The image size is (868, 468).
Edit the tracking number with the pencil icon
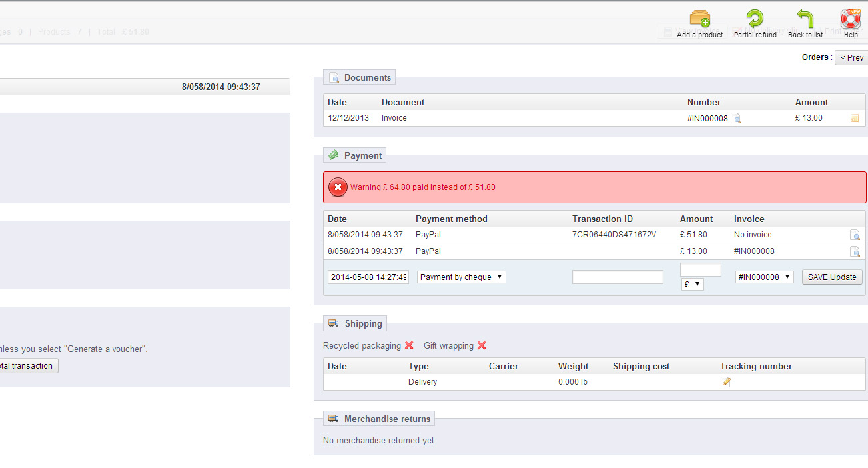725,382
